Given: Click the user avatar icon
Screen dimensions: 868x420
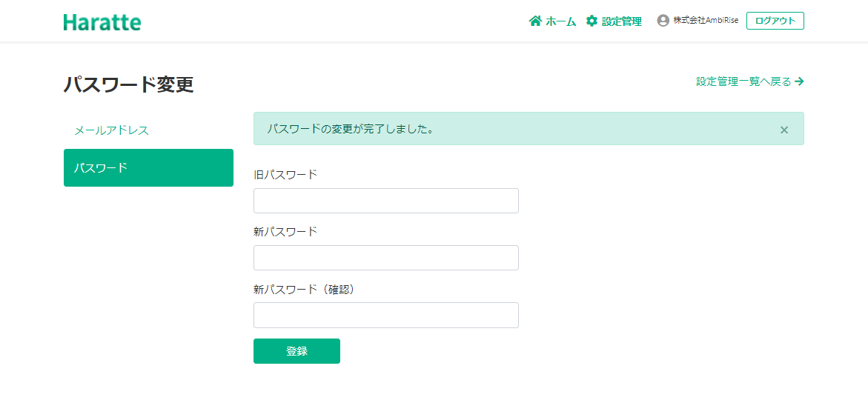Looking at the screenshot, I should tap(663, 21).
